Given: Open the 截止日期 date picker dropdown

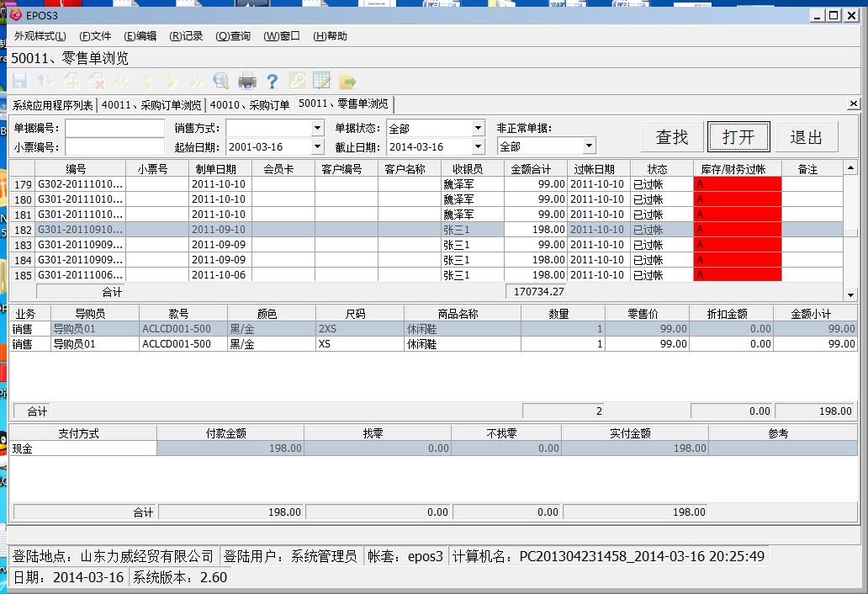Looking at the screenshot, I should tap(478, 147).
